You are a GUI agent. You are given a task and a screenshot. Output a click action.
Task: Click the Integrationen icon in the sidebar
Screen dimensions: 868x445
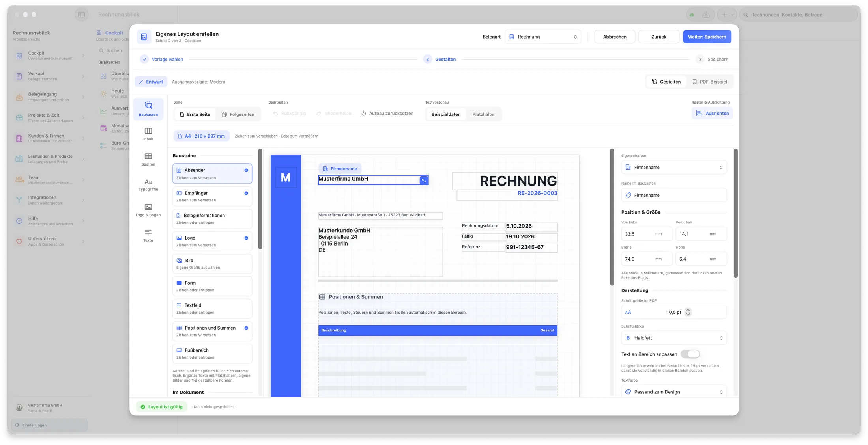19,200
